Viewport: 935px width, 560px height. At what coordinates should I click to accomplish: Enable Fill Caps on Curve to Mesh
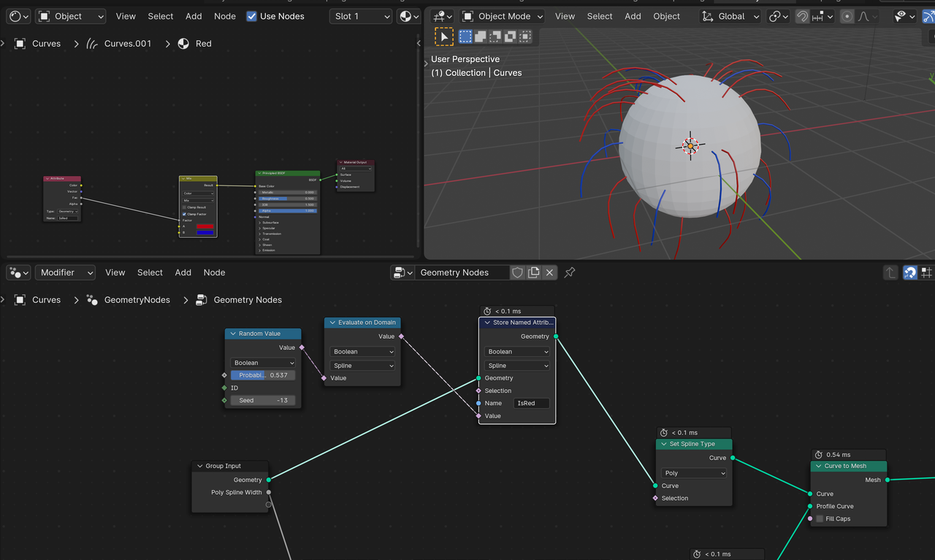(820, 519)
